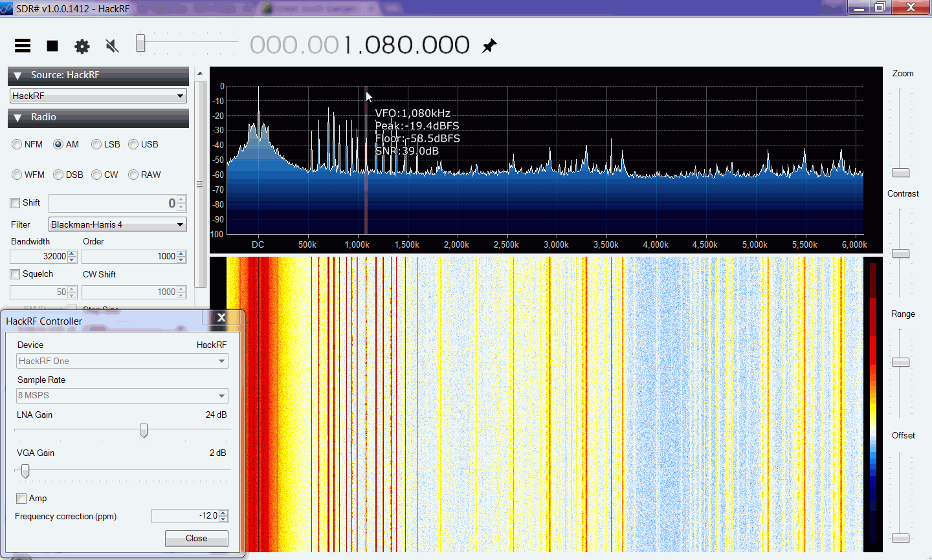
Task: Click the 3,000k label on the frequency axis
Action: pyautogui.click(x=556, y=245)
